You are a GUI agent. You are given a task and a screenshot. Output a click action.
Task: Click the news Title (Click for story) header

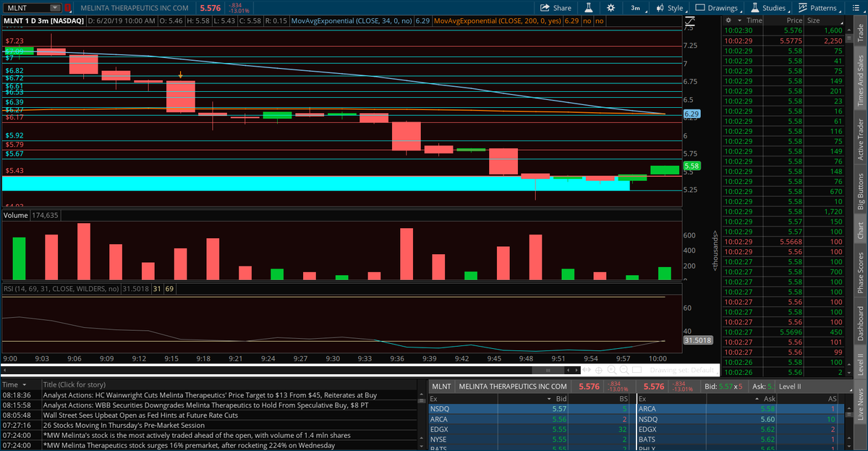pyautogui.click(x=75, y=384)
